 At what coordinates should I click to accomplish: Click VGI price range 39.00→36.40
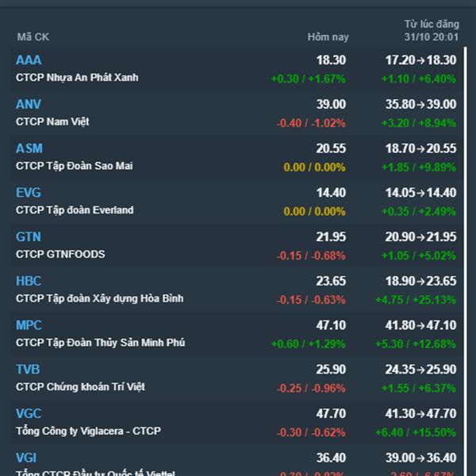click(420, 458)
